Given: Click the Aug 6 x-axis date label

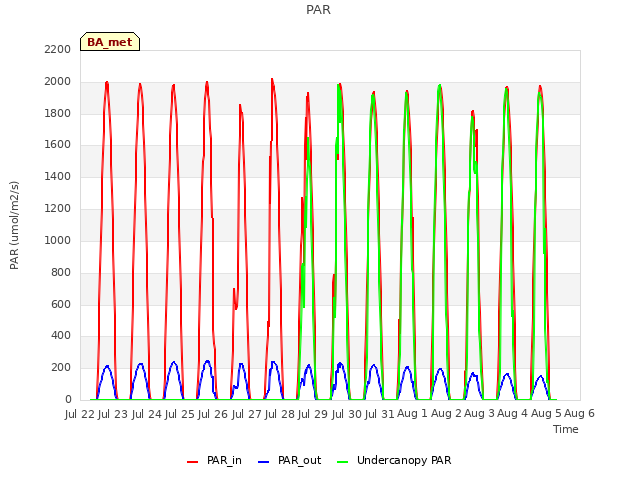Looking at the screenshot, I should 580,414.
